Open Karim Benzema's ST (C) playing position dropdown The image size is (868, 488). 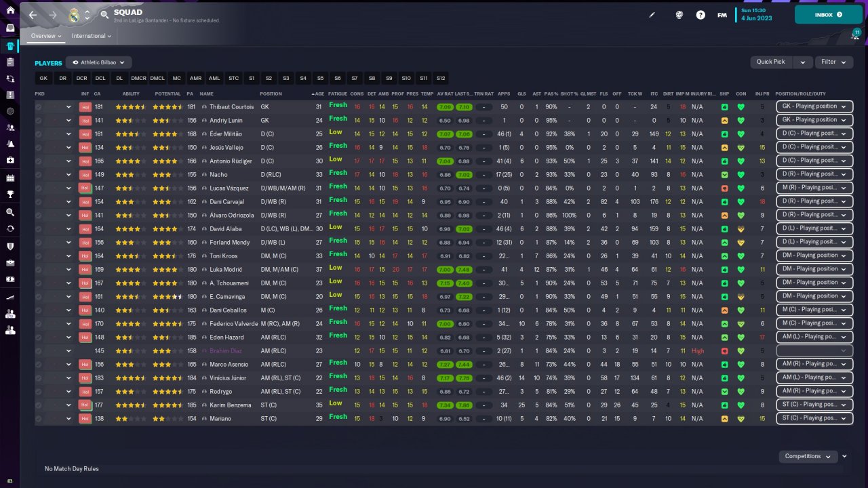pyautogui.click(x=814, y=405)
